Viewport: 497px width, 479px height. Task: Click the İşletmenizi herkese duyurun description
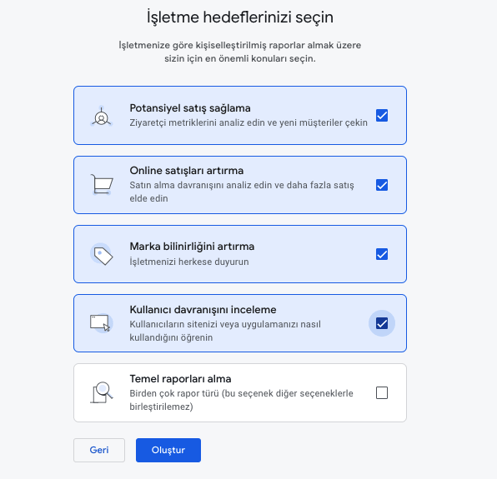point(189,262)
